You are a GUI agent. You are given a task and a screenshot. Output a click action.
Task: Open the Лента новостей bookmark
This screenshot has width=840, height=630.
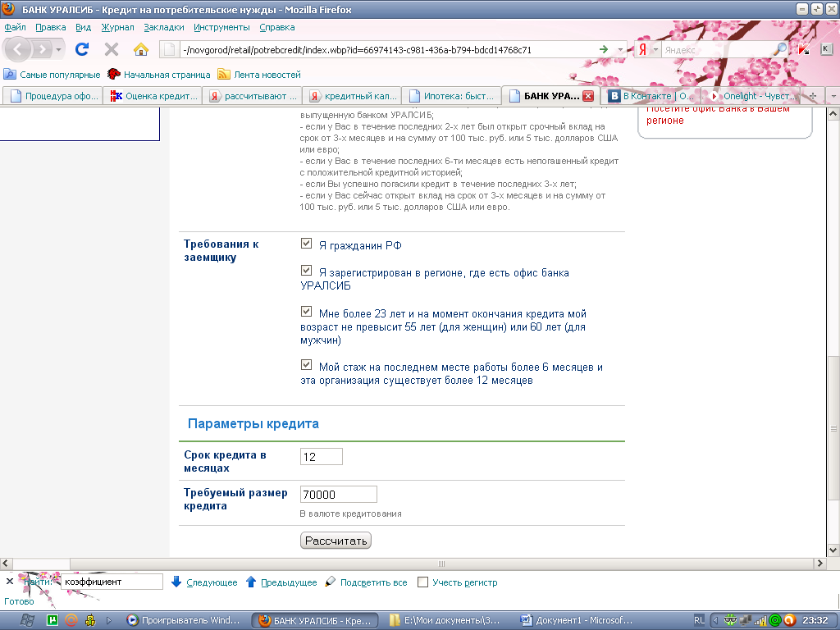pos(259,75)
